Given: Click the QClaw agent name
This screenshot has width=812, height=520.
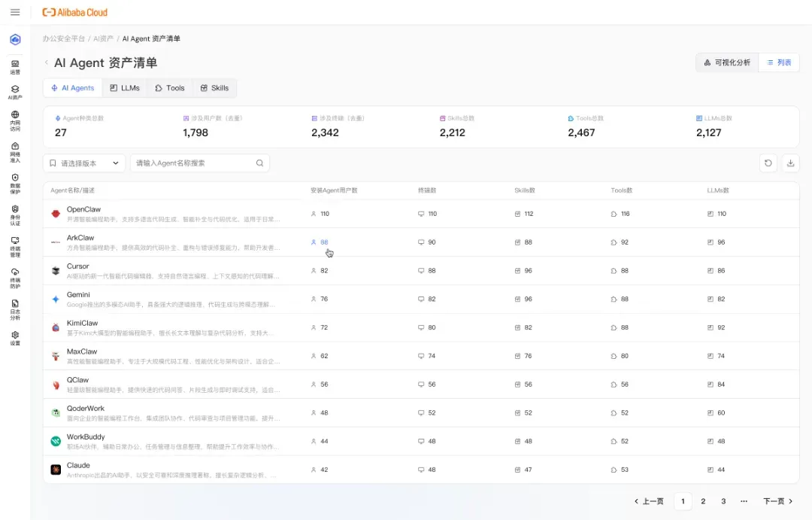Looking at the screenshot, I should pyautogui.click(x=77, y=380).
